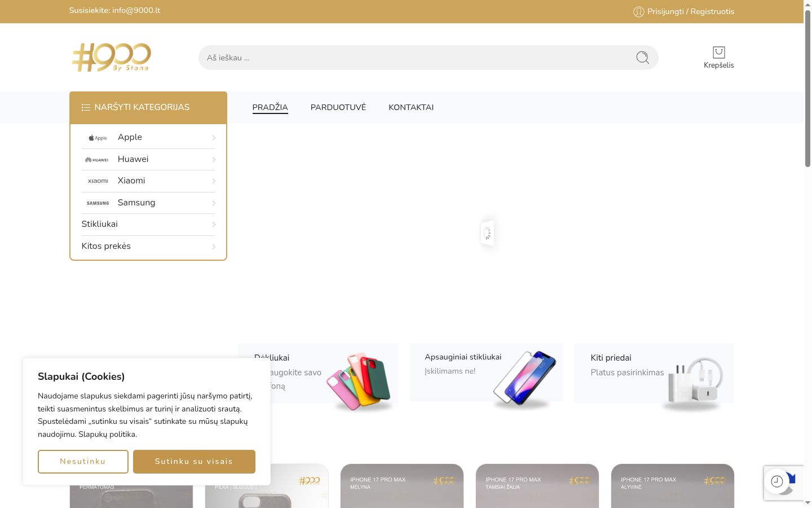Expand the Apple category chevron
Viewport: 812px width, 508px height.
214,138
